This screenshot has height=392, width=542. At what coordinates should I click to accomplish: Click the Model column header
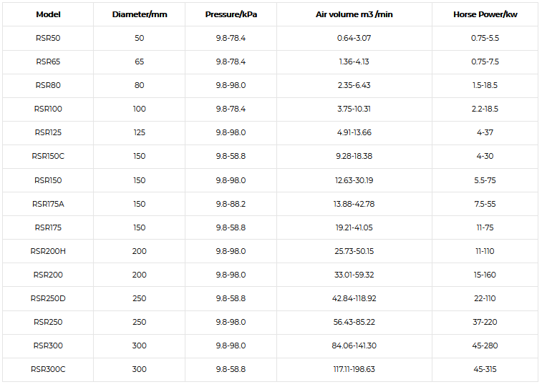pos(48,14)
